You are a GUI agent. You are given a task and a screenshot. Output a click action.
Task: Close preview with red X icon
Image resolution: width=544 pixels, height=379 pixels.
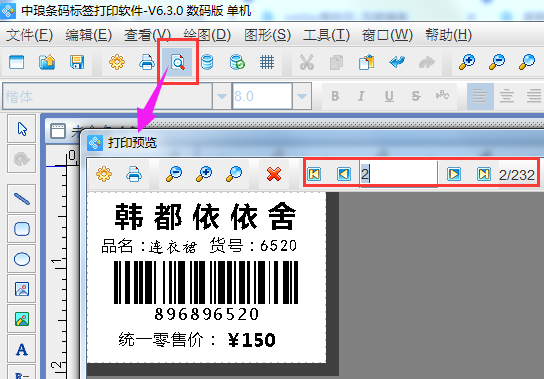(x=274, y=174)
